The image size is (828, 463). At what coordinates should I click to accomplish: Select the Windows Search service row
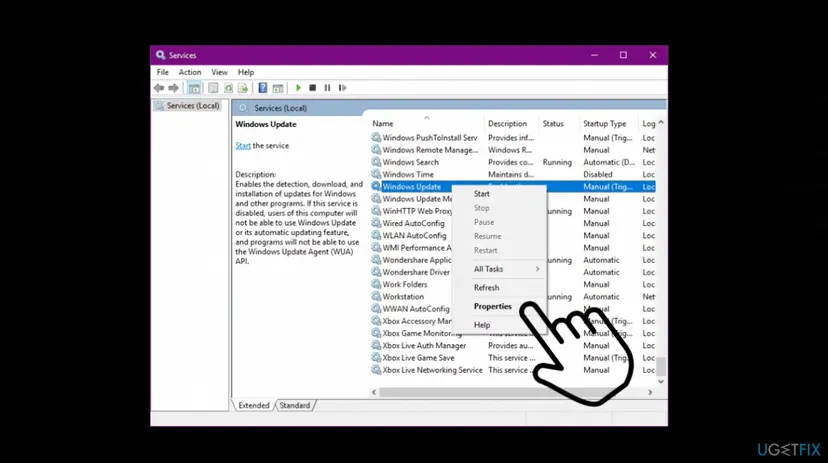pyautogui.click(x=513, y=162)
